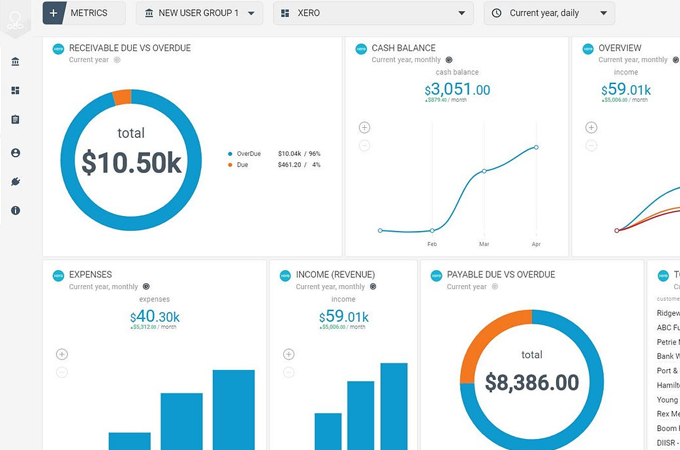Toggle the OverDue legend item
680x450 pixels.
point(248,154)
